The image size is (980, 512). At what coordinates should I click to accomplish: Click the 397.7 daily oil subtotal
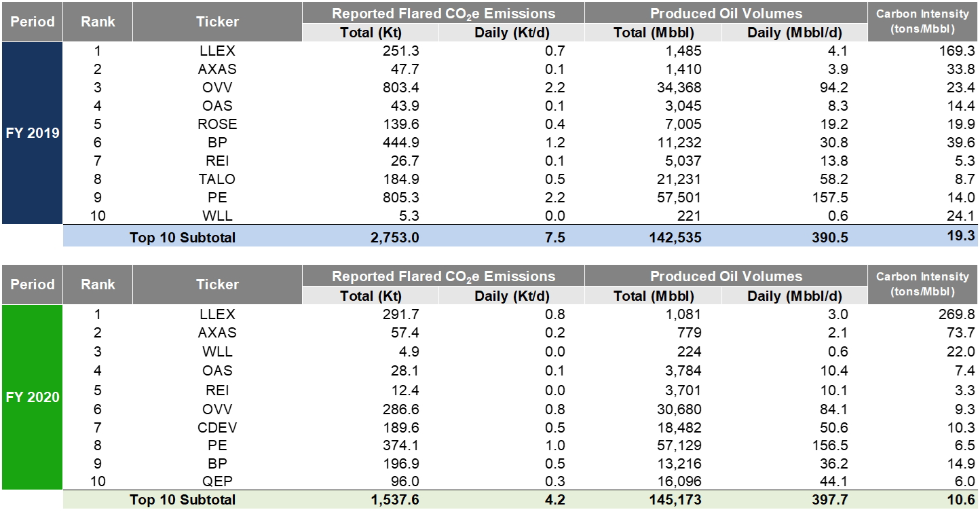(829, 500)
